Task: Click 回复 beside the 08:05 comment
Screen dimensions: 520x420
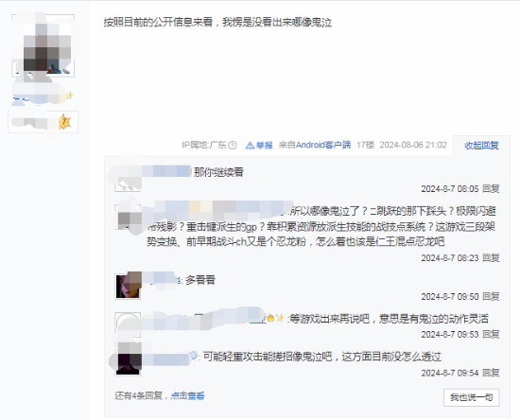Action: click(x=491, y=189)
